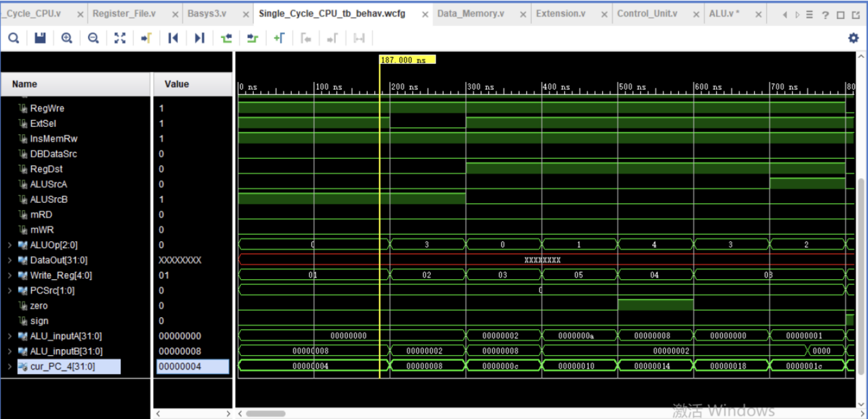Maximize the editor pane
This screenshot has height=419, width=868.
(841, 15)
